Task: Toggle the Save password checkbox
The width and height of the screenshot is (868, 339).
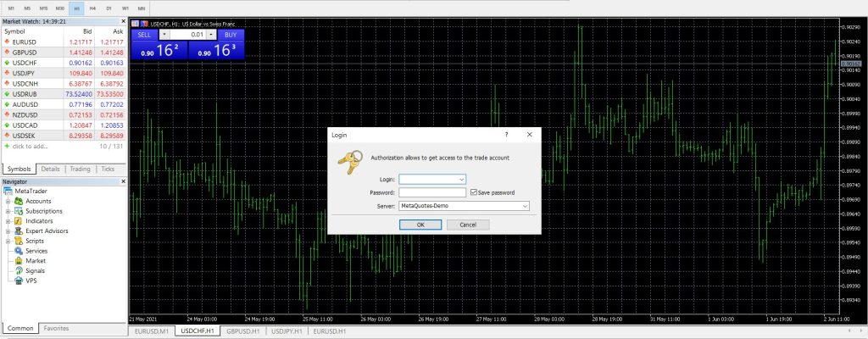Action: click(x=474, y=192)
